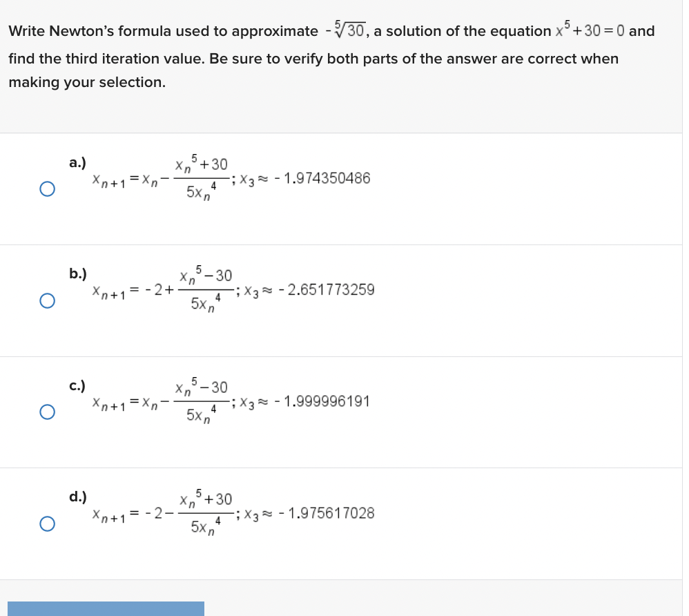Select the radio button for option c
Viewport: 689px width, 616px height.
coord(46,412)
